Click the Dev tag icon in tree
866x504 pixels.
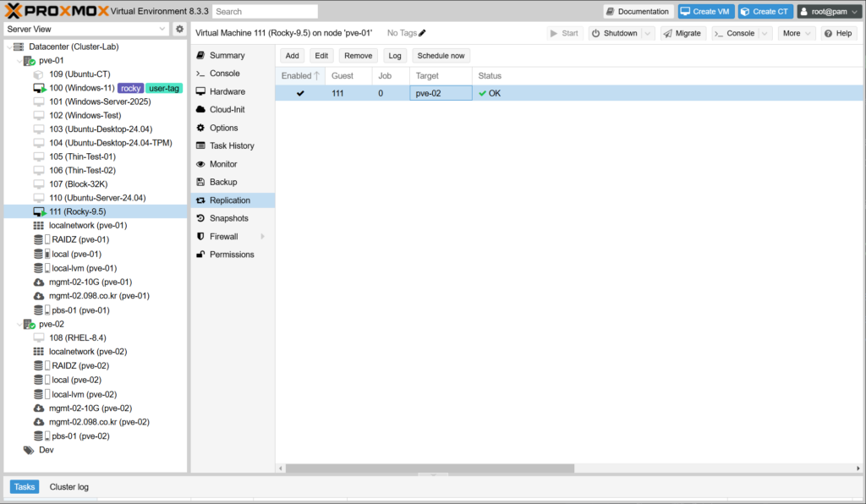pos(29,450)
